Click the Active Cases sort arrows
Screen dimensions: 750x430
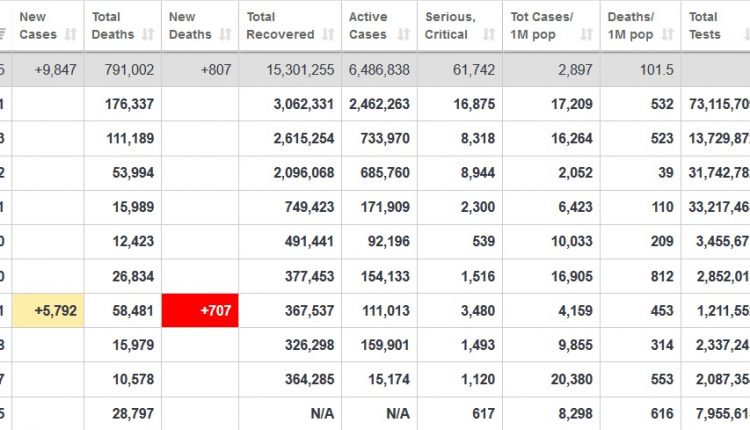point(405,34)
